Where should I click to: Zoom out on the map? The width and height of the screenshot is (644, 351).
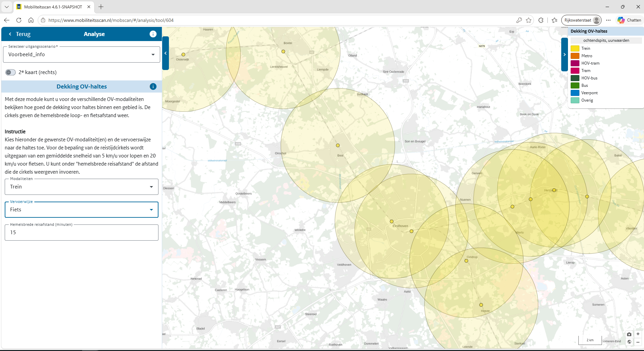pyautogui.click(x=638, y=342)
